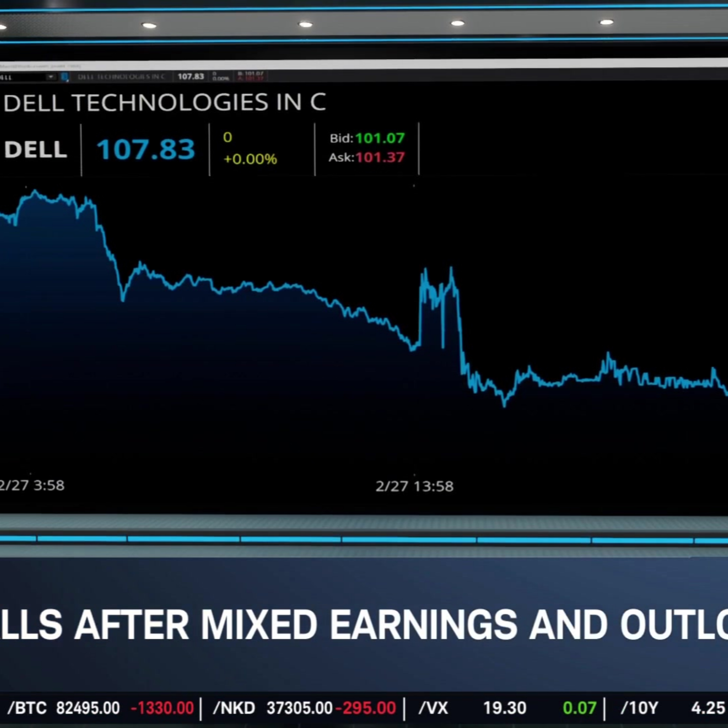Viewport: 728px width, 728px height.
Task: Select the DELL TECHNOLOGIES IN C heading
Action: pyautogui.click(x=165, y=102)
